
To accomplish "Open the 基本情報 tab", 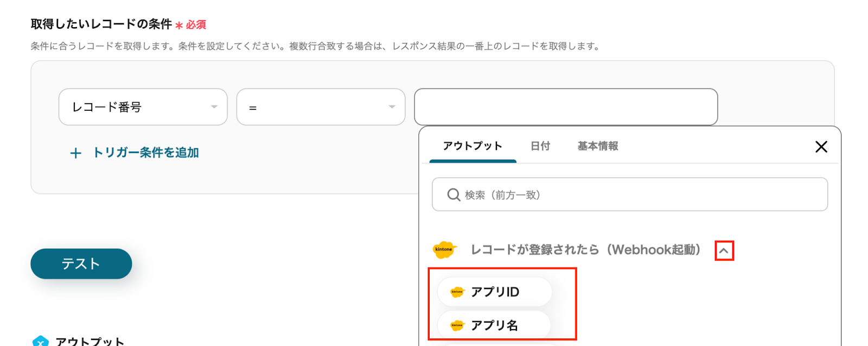I will tap(597, 146).
